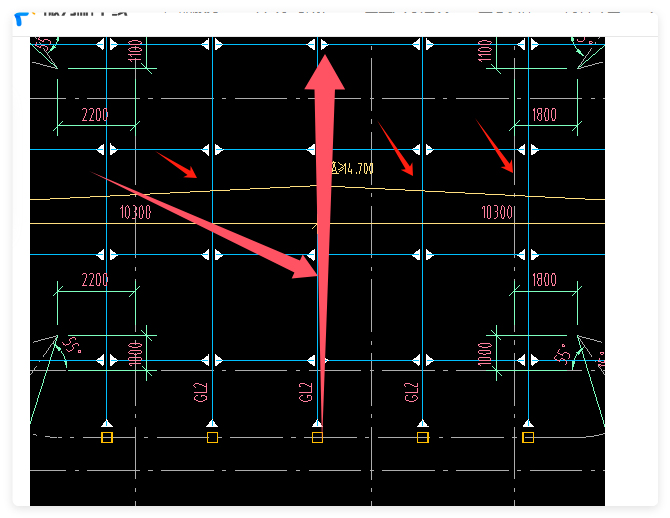Click the top-left 1100 dimension text

(x=135, y=51)
